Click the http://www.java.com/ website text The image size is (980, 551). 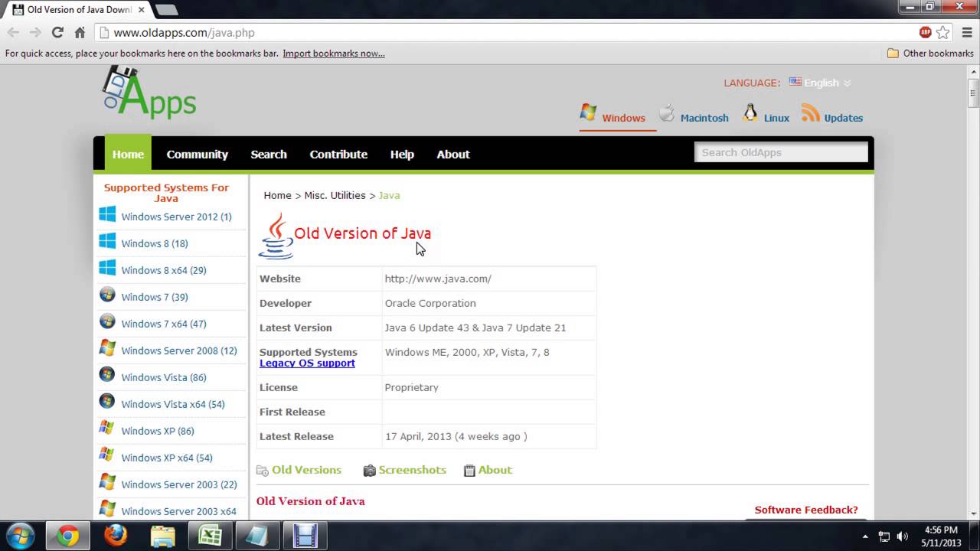coord(438,279)
